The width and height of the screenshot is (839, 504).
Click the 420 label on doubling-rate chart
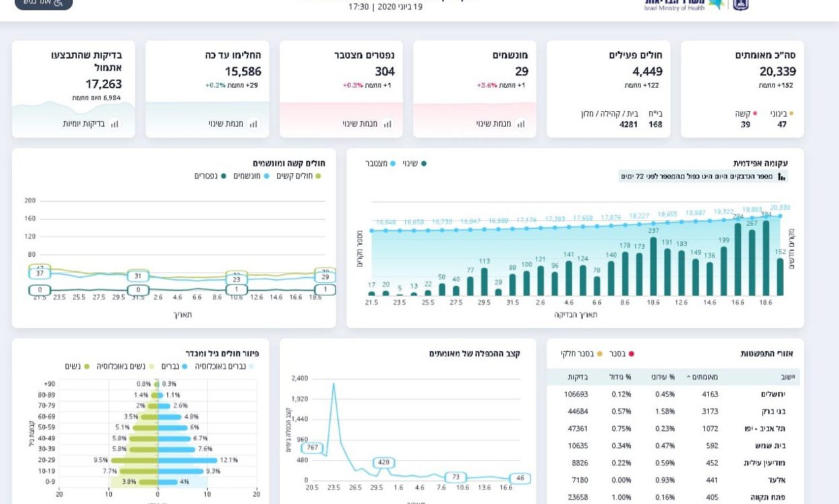click(x=384, y=463)
